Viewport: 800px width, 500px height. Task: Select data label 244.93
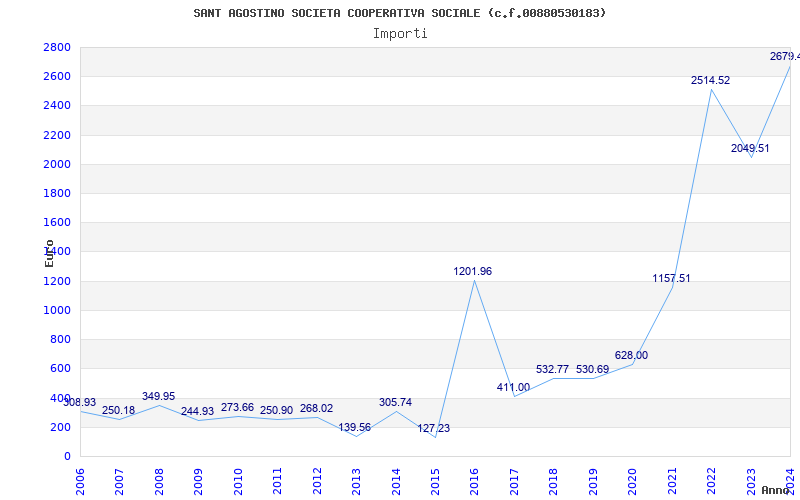coord(197,411)
